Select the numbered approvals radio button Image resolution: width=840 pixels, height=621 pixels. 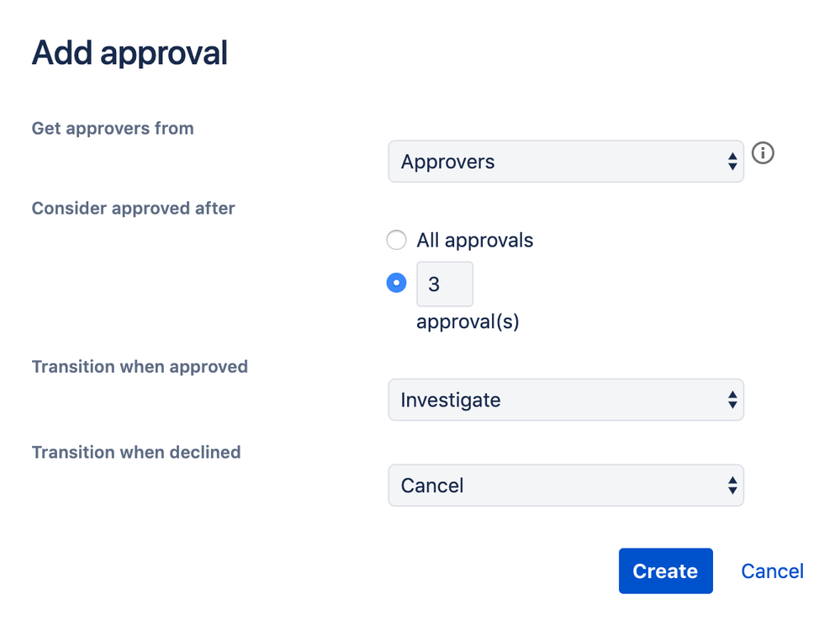(x=396, y=283)
